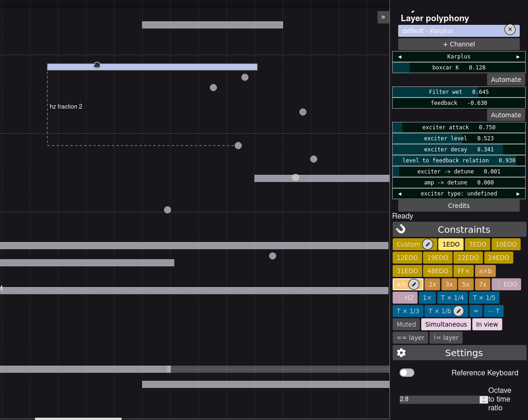Set the exciter attack value
Image resolution: width=528 pixels, height=420 pixels.
point(458,127)
